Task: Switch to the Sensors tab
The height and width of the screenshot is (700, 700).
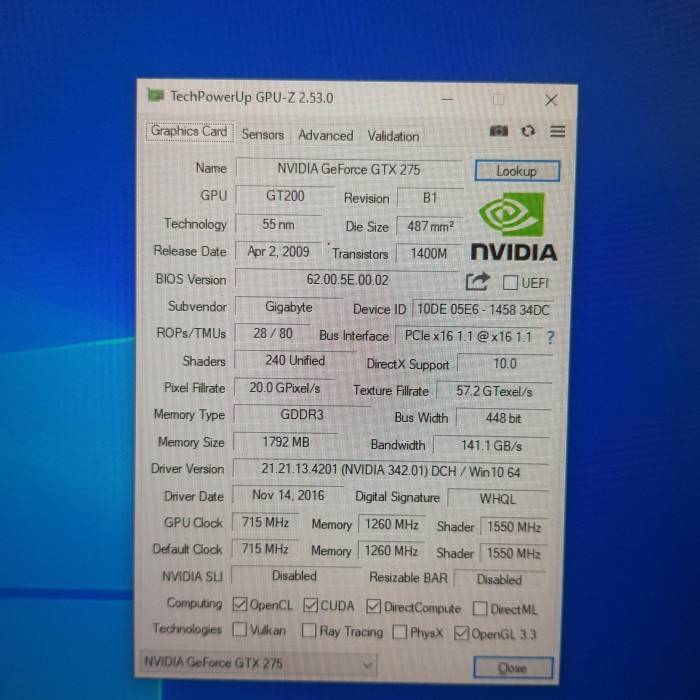Action: coord(262,134)
